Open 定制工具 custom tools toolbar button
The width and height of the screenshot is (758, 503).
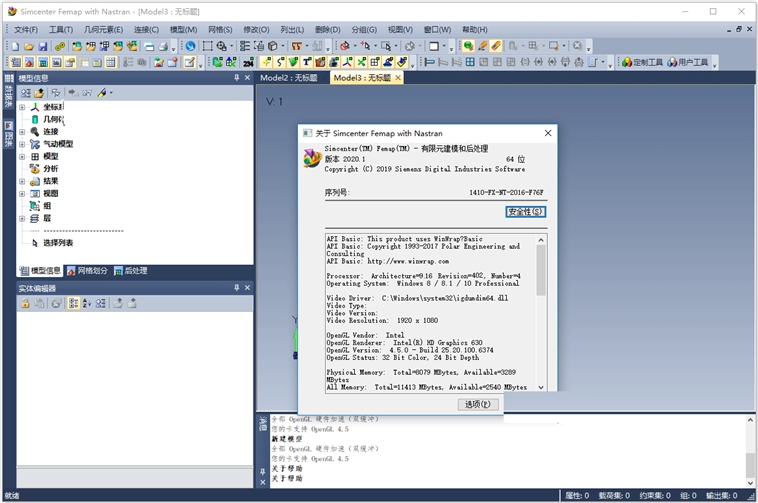point(641,62)
